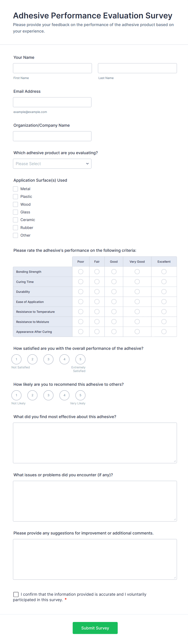Select the Other surface checkbox
This screenshot has height=644, width=188.
point(15,235)
